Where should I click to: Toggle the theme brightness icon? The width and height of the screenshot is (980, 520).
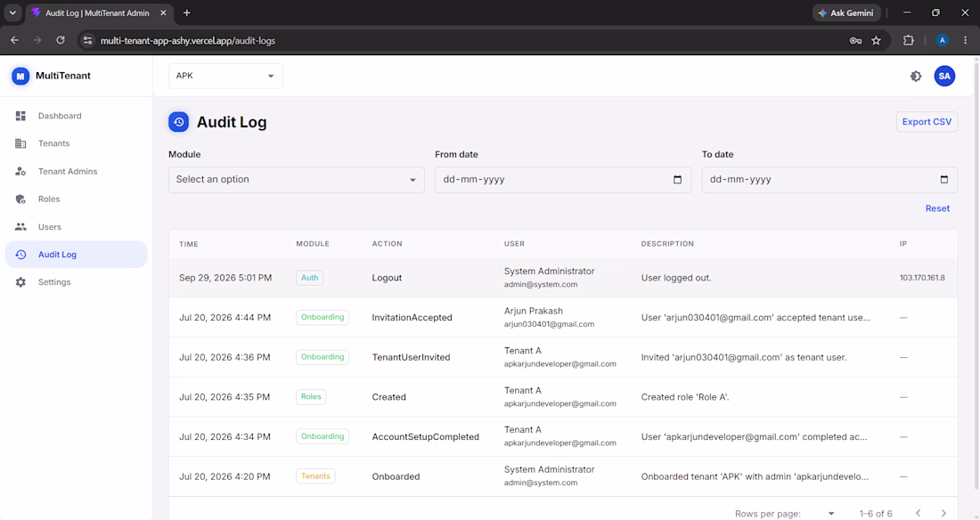(x=916, y=77)
